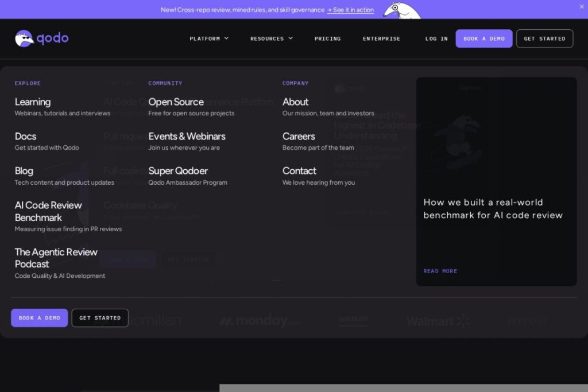This screenshot has width=588, height=392.
Task: Open the Super Qodoer program page
Action: point(178,171)
